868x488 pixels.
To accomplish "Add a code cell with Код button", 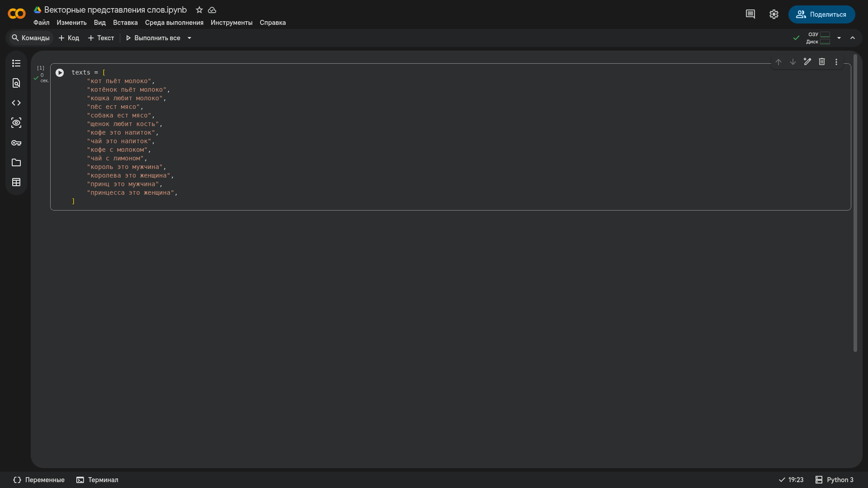I will tap(69, 38).
